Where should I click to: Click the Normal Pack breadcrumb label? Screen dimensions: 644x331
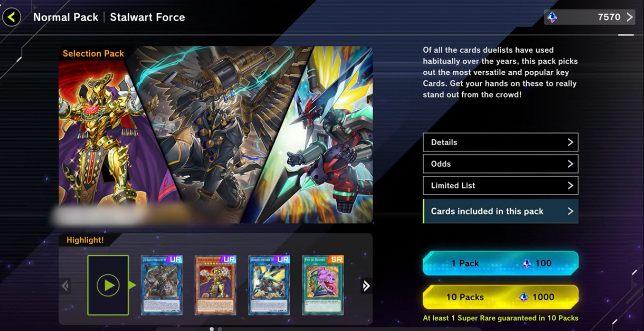coord(66,17)
